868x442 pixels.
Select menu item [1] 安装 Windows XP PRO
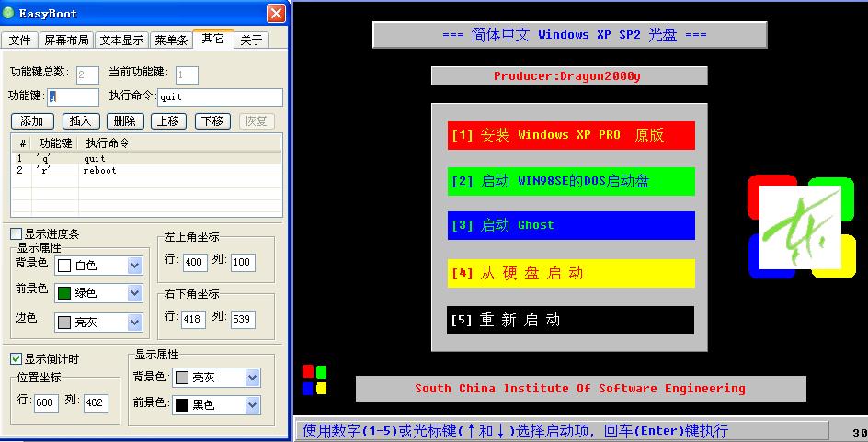point(571,135)
